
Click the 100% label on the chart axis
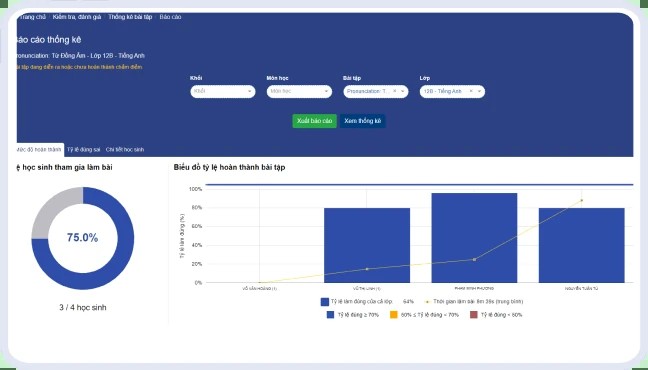[x=195, y=189]
